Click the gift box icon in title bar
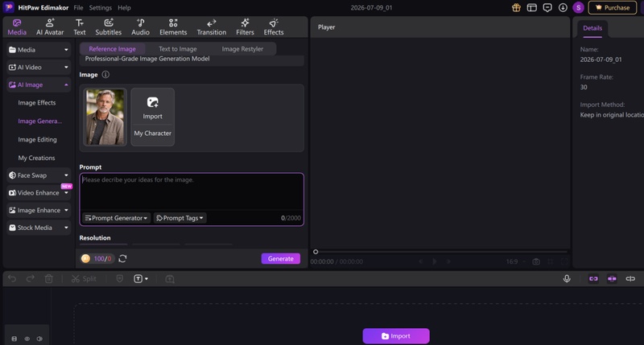The image size is (644, 345). 516,7
